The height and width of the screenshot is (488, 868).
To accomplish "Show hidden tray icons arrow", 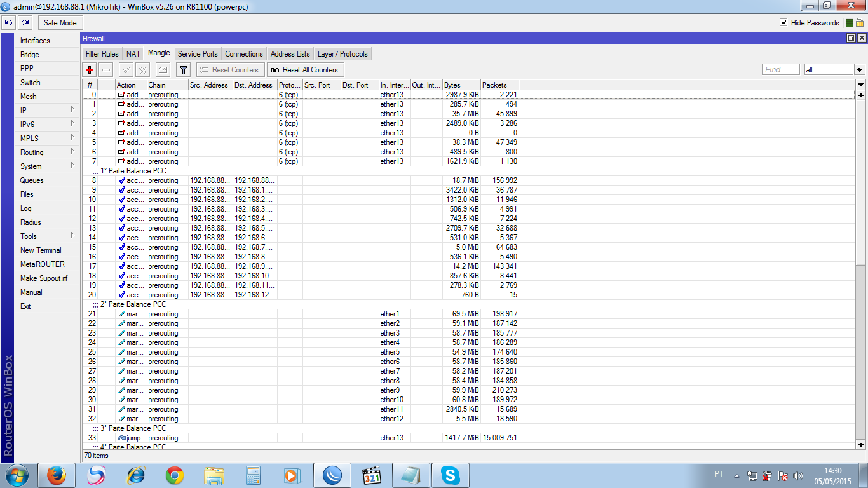I will tap(737, 475).
